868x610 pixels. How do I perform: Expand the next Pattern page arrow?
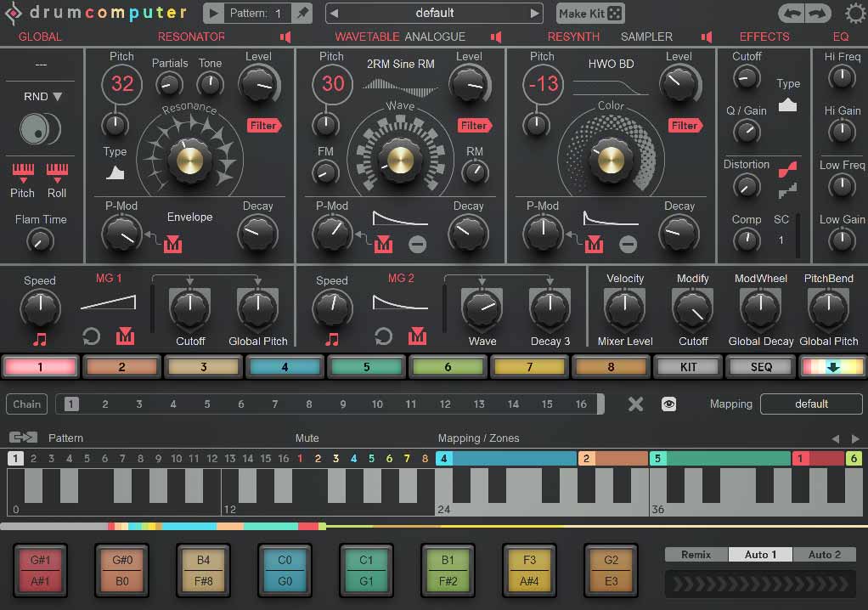(857, 437)
